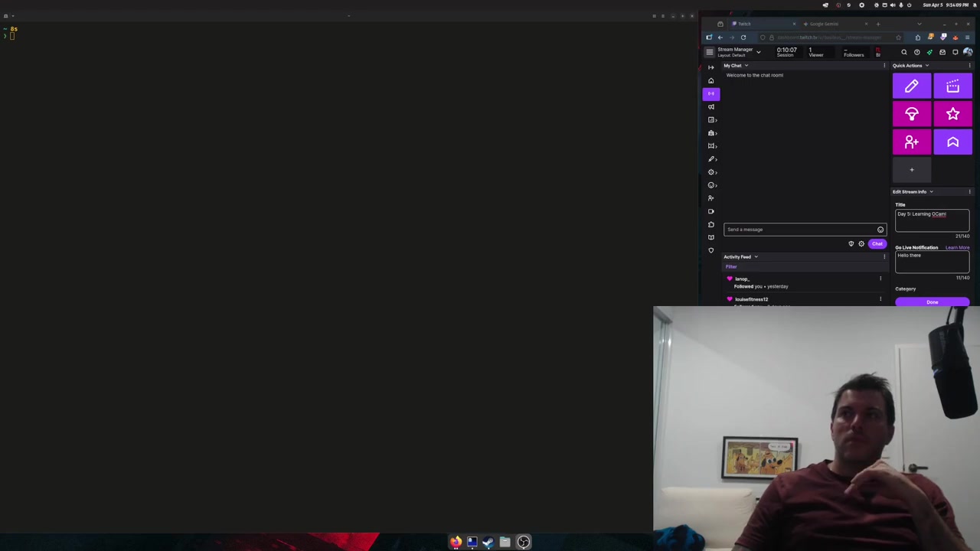Switch to the Google Gemini tab
980x551 pixels.
pyautogui.click(x=835, y=24)
